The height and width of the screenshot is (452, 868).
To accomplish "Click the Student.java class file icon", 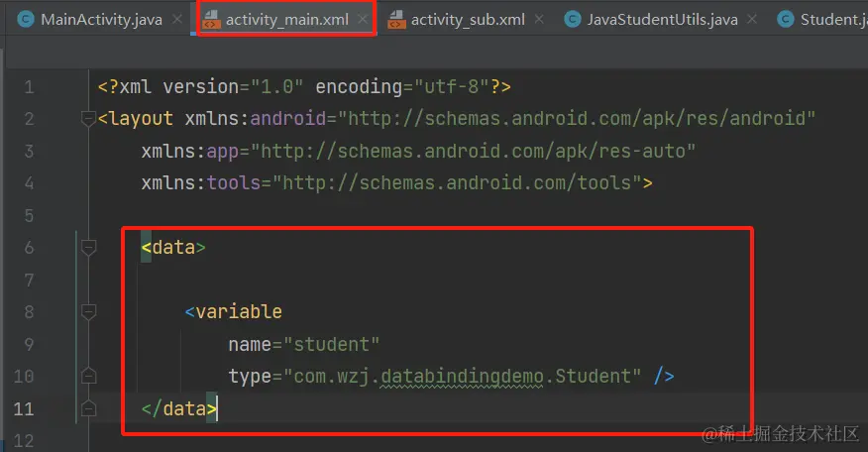I will point(786,20).
